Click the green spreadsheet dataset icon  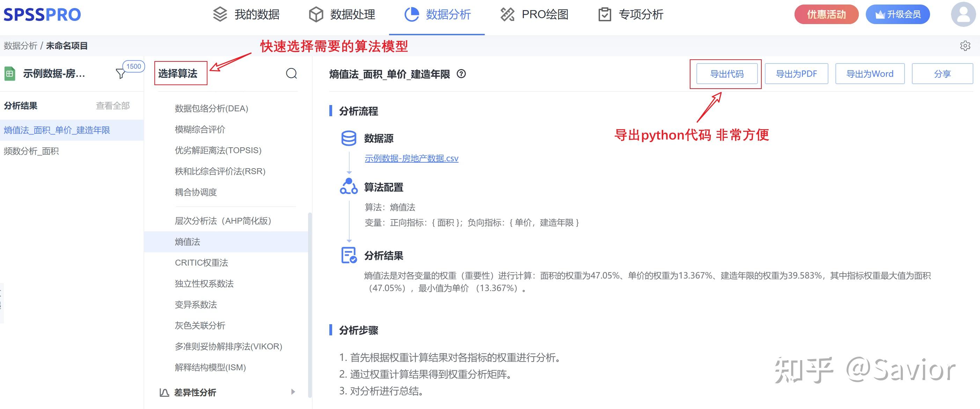coord(10,73)
